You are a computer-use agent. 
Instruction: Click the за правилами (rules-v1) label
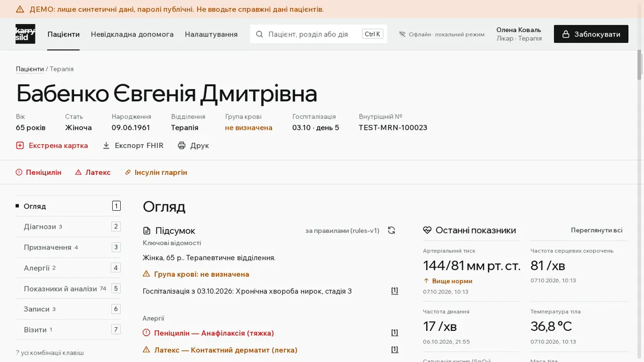(x=342, y=231)
